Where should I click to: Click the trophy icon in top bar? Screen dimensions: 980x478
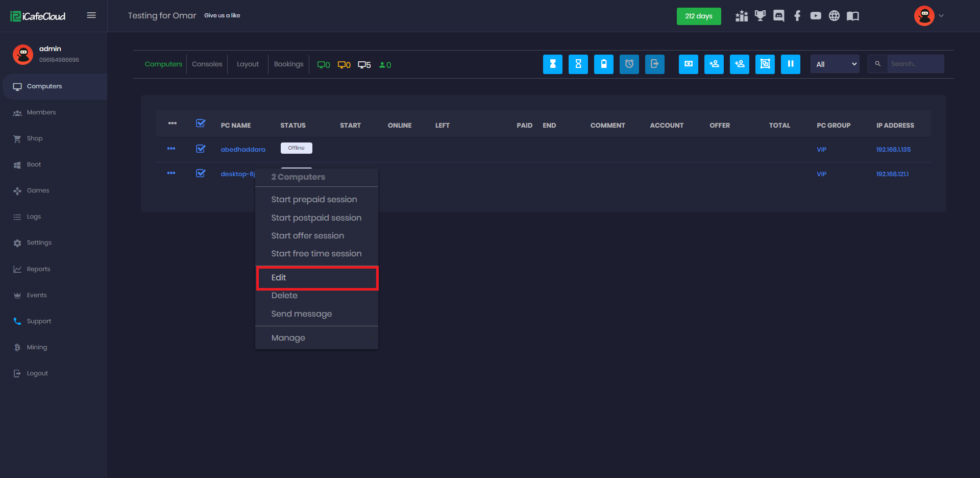[x=760, y=16]
